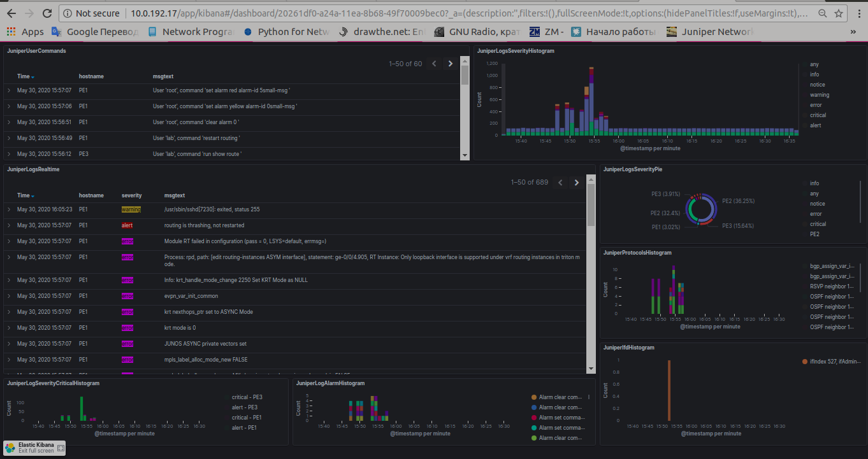
Task: Sort JuniperUserCommands by Time column
Action: point(25,76)
